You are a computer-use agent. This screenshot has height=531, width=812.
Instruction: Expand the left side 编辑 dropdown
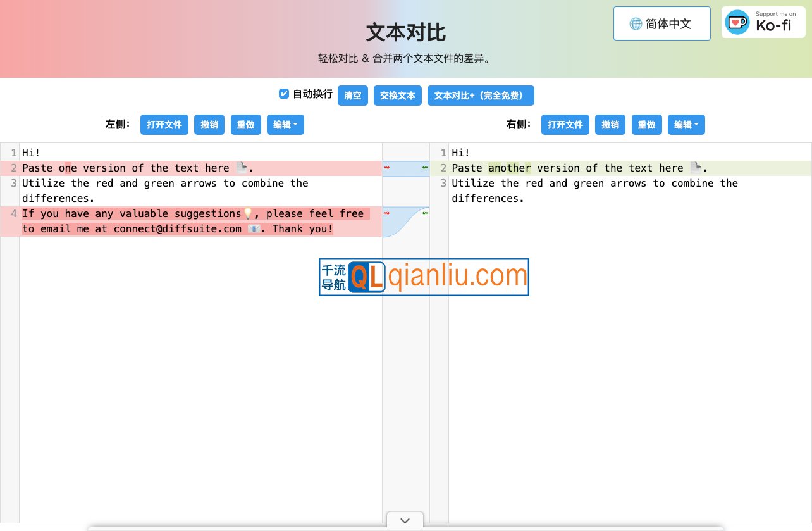click(x=285, y=125)
